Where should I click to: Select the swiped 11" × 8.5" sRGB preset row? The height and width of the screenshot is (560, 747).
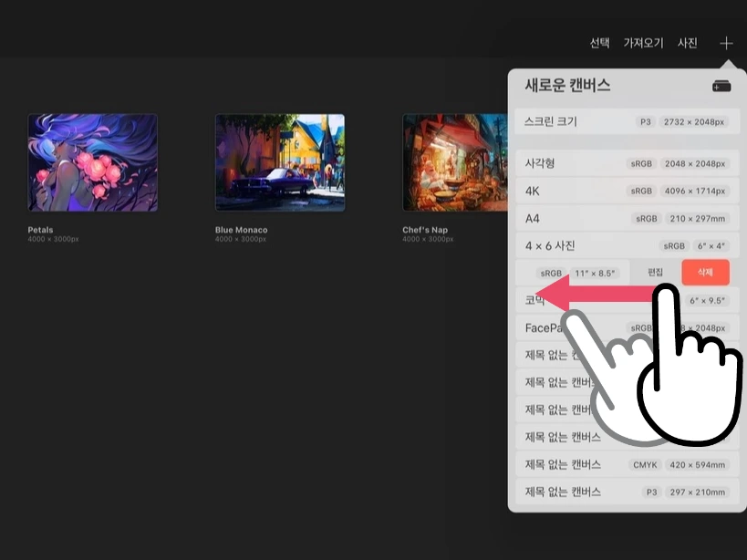pos(573,273)
